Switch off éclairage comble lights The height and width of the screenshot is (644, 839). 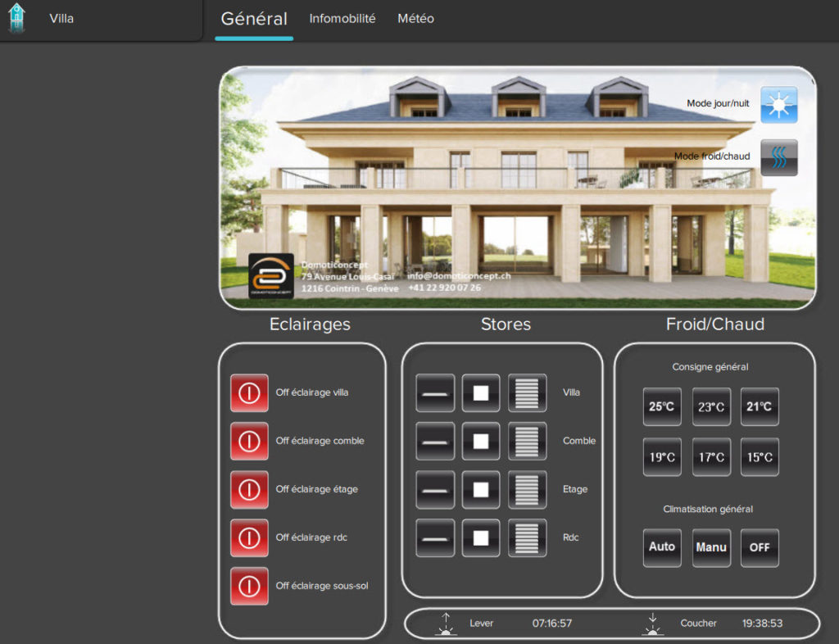point(249,442)
